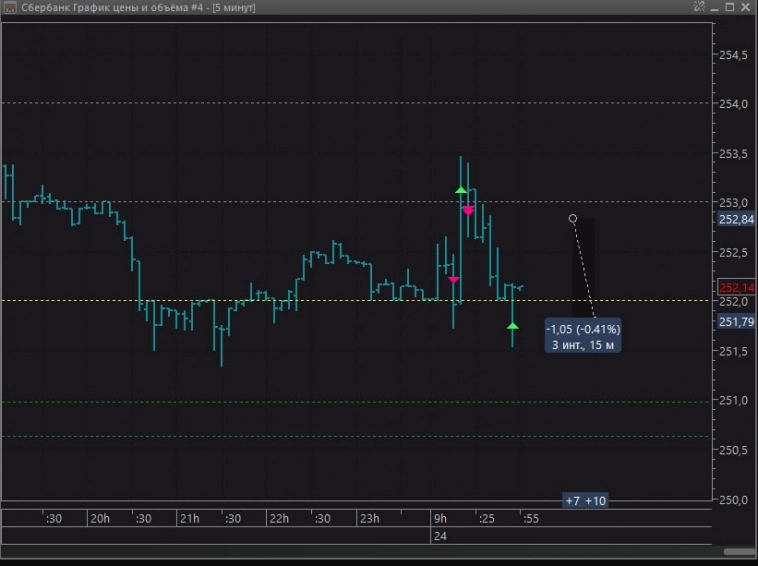Click the +7 +10 indicator label
The width and height of the screenshot is (758, 566).
click(x=584, y=501)
